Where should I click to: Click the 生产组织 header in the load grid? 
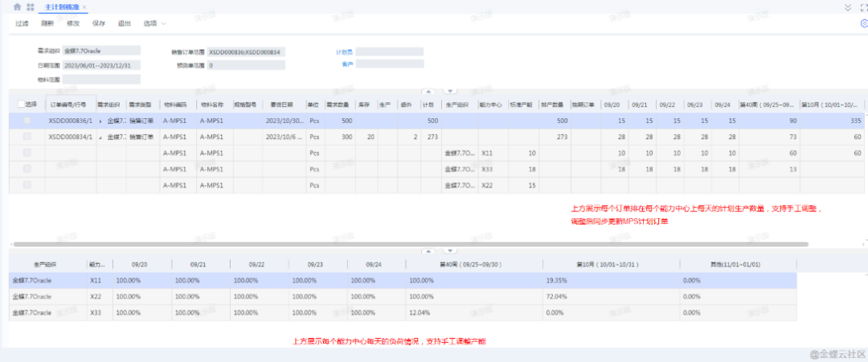tap(48, 265)
